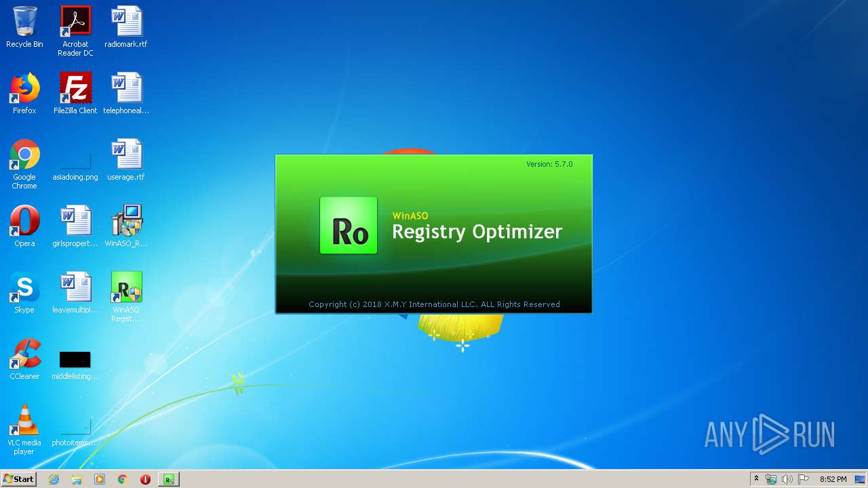Select the radiomark.rtf document
The image size is (868, 488).
(126, 27)
